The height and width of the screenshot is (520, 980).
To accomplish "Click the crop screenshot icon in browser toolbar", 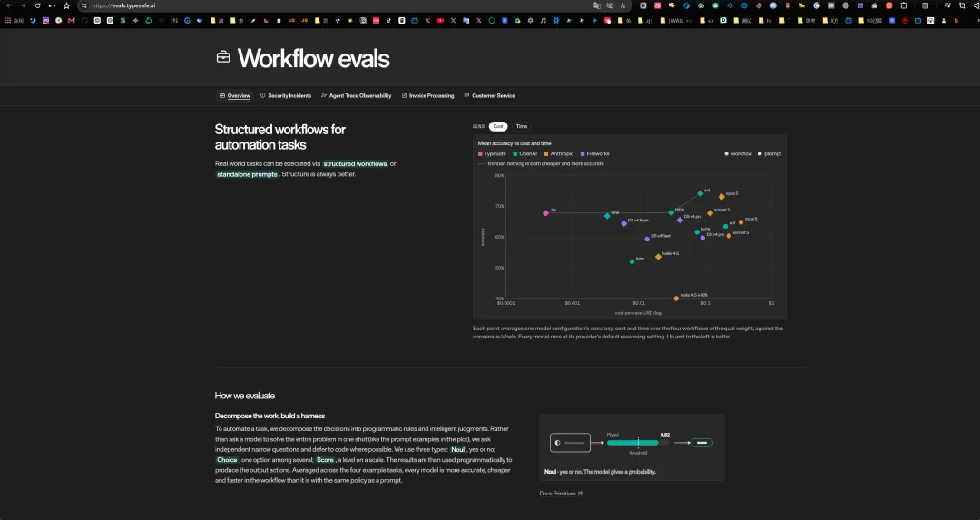I will tap(962, 5).
